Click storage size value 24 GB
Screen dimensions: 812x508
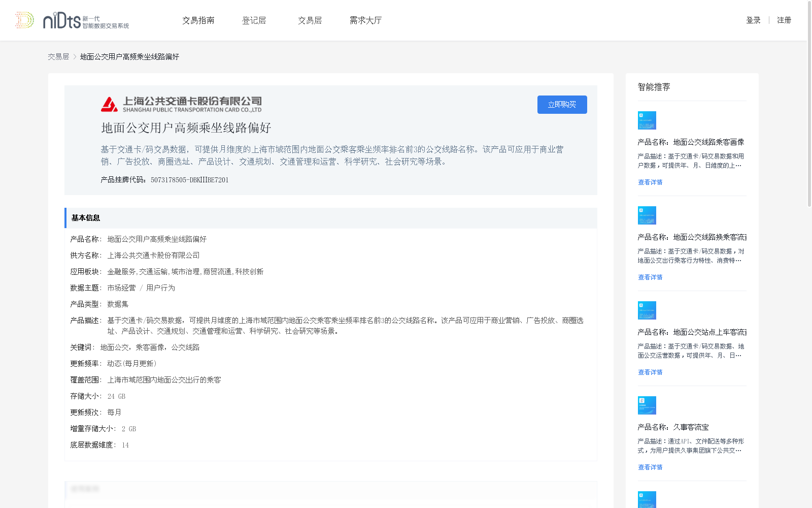tap(116, 396)
